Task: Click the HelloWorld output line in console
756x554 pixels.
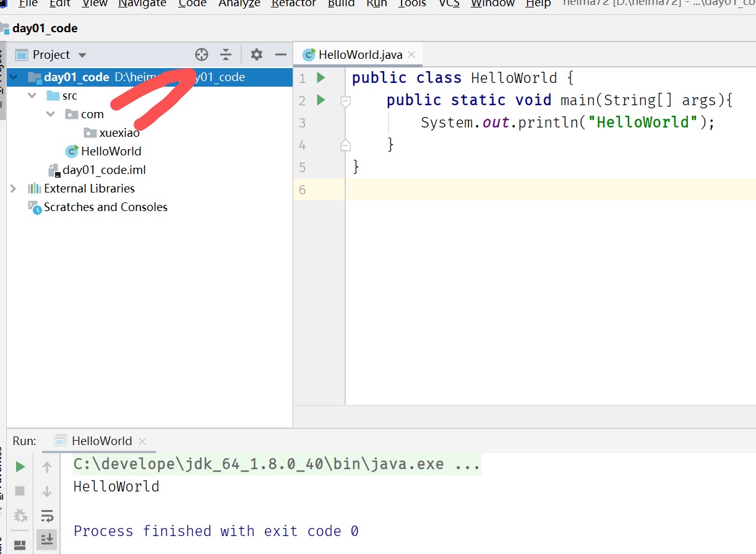Action: [x=116, y=487]
